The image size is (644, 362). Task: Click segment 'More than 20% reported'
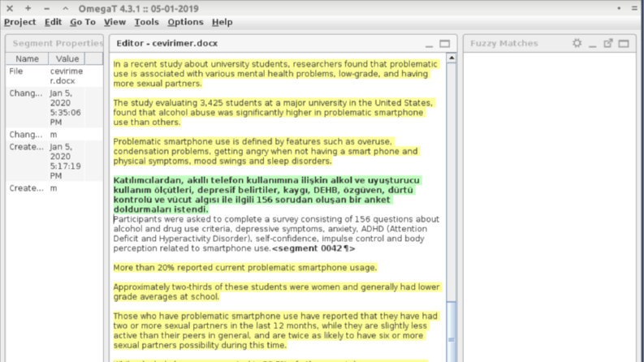click(245, 268)
